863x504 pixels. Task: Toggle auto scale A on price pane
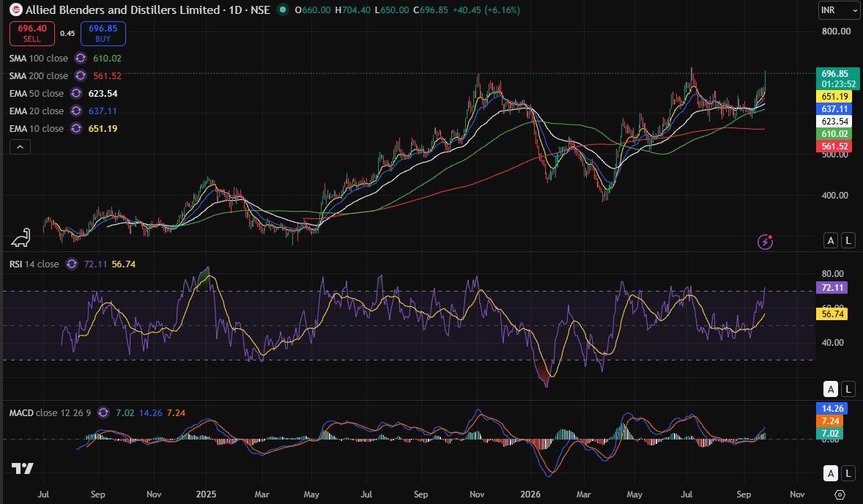click(x=831, y=240)
